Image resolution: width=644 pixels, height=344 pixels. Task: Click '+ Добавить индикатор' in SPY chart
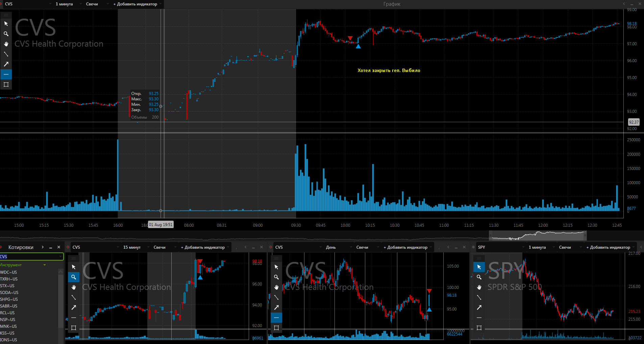[610, 247]
